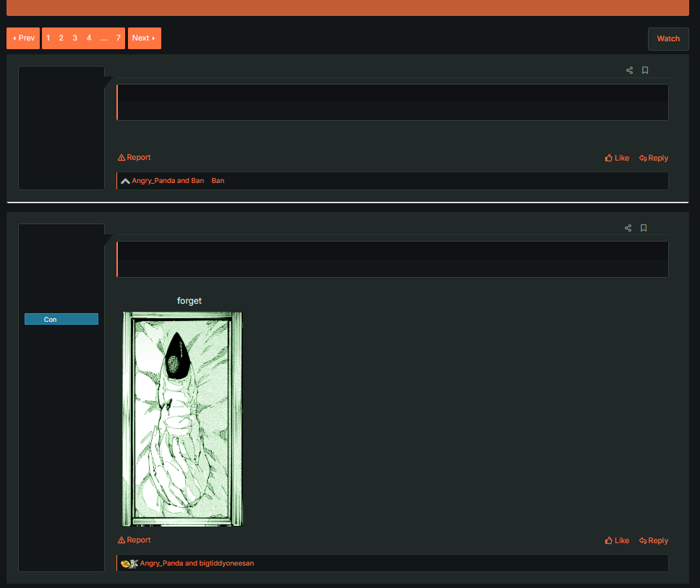Like the post containing the manga image
700x588 pixels.
click(617, 540)
